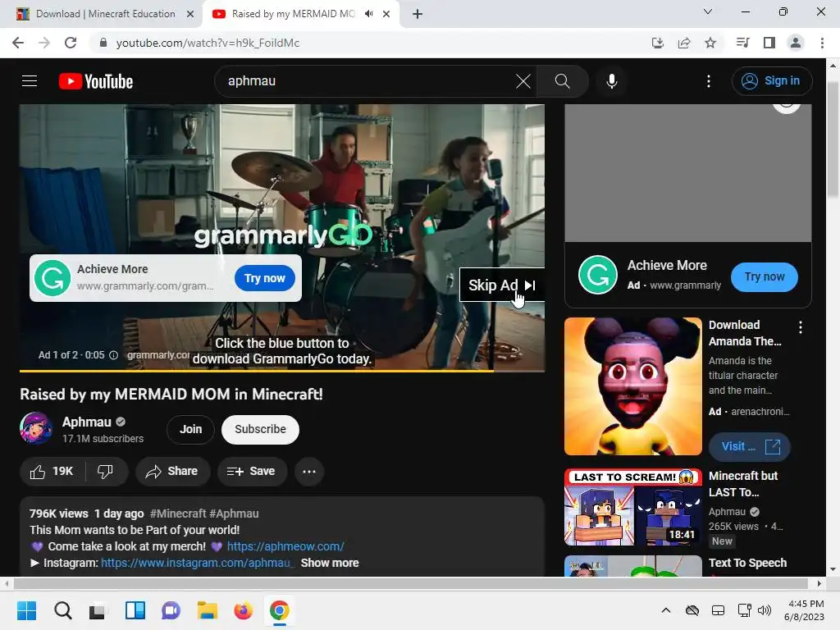
Task: Click Try now on video ad overlay
Action: pyautogui.click(x=265, y=278)
